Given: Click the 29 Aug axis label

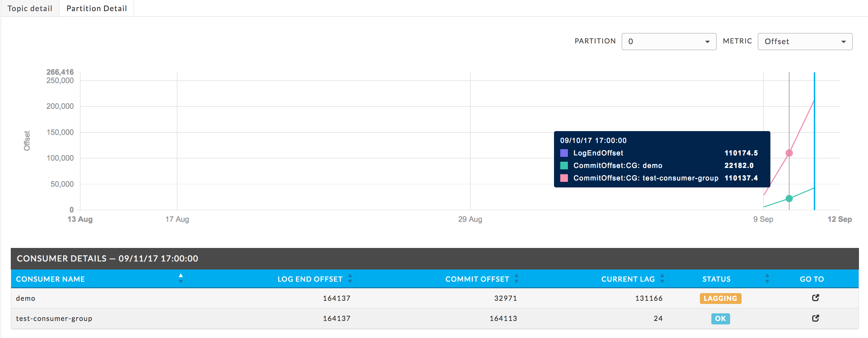Looking at the screenshot, I should (x=470, y=219).
